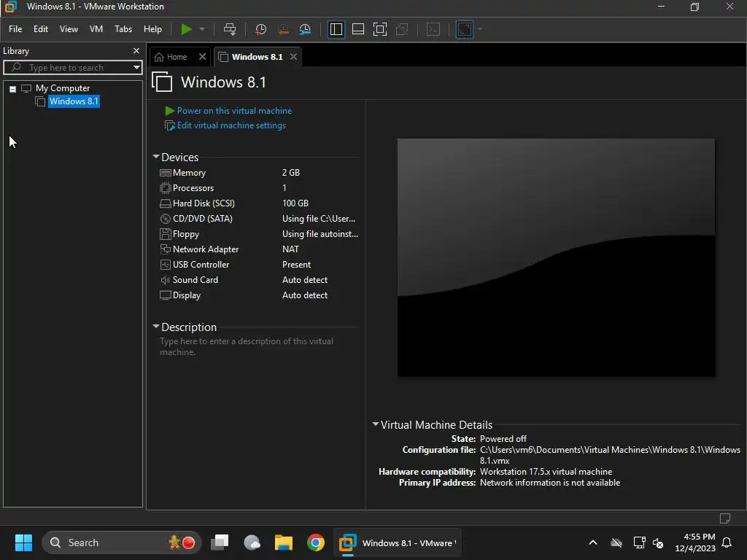This screenshot has width=747, height=560.
Task: Click the USB Controller device icon
Action: tap(166, 264)
